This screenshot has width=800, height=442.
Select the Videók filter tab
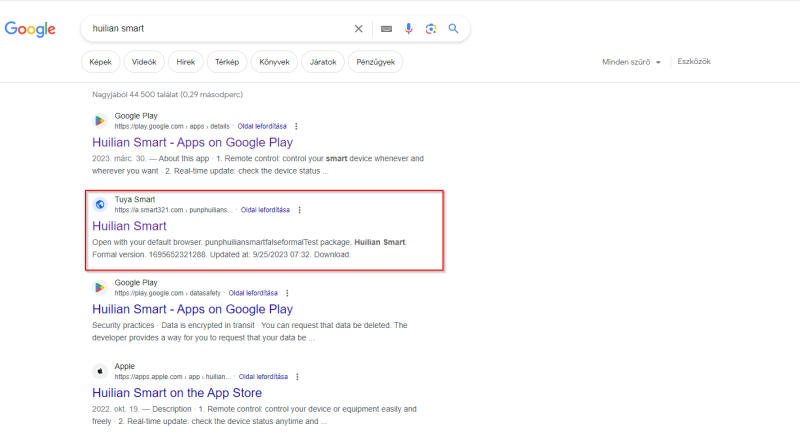[144, 62]
